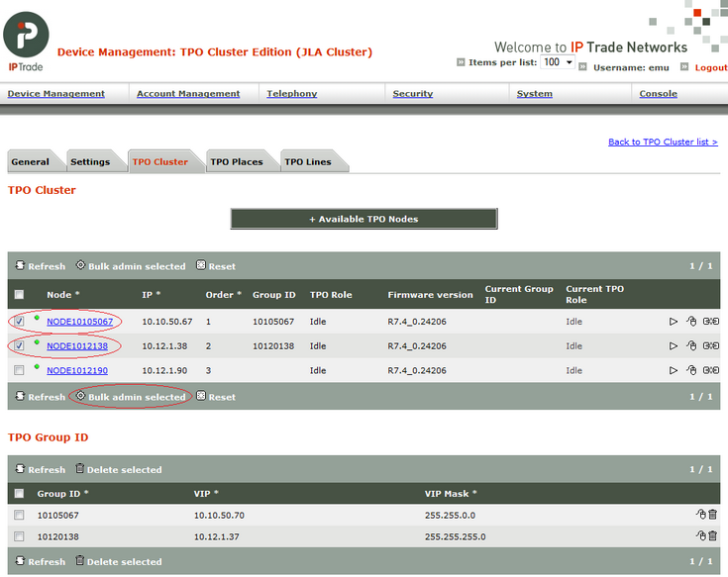This screenshot has height=577, width=728.
Task: Switch to the TPO Lines tab
Action: click(308, 162)
